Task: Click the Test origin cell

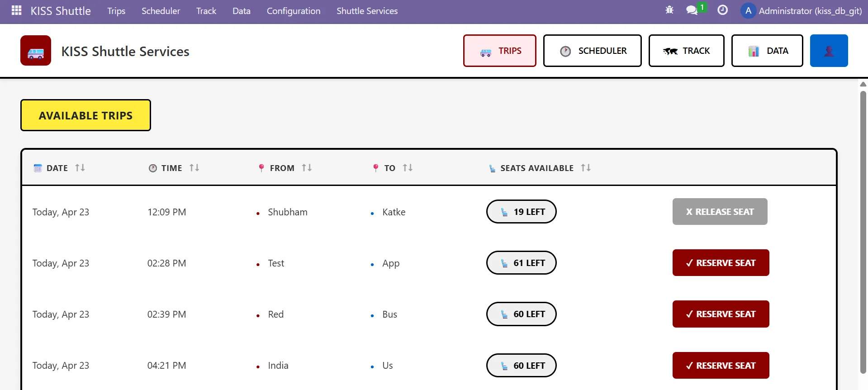Action: 276,263
